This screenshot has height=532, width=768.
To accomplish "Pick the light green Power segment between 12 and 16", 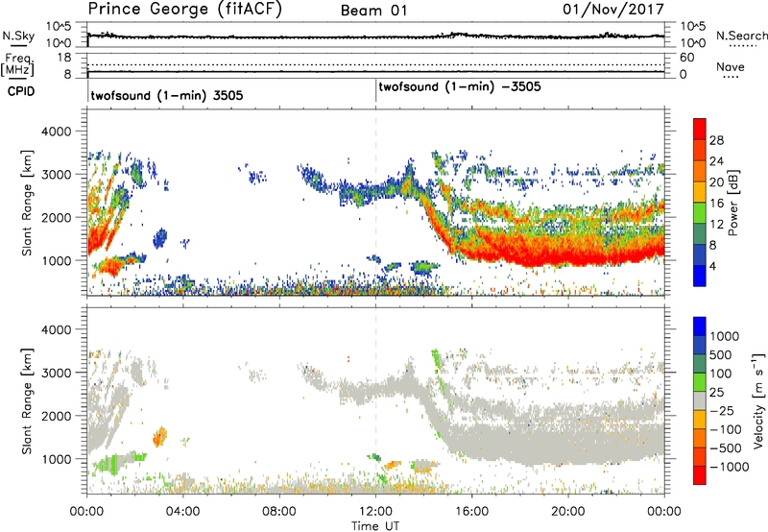I will pyautogui.click(x=700, y=213).
